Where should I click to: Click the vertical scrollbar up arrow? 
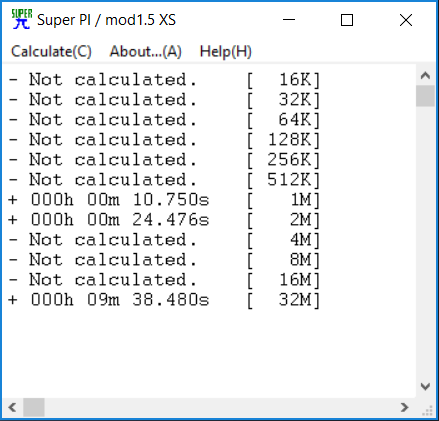click(425, 75)
